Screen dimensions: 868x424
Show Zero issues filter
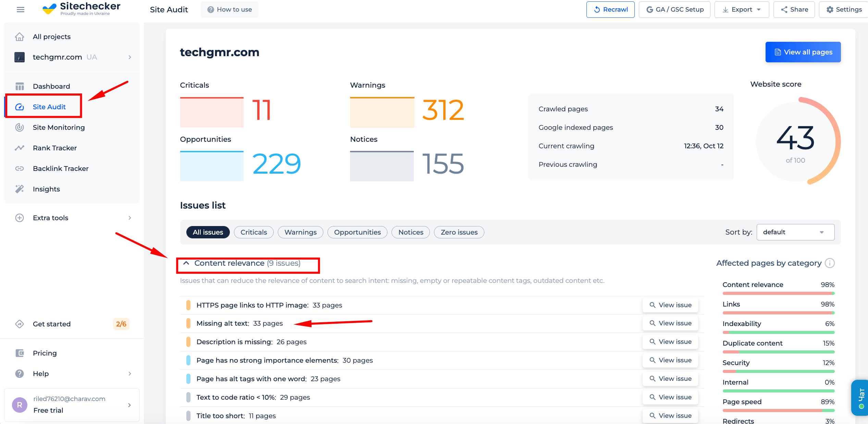459,232
